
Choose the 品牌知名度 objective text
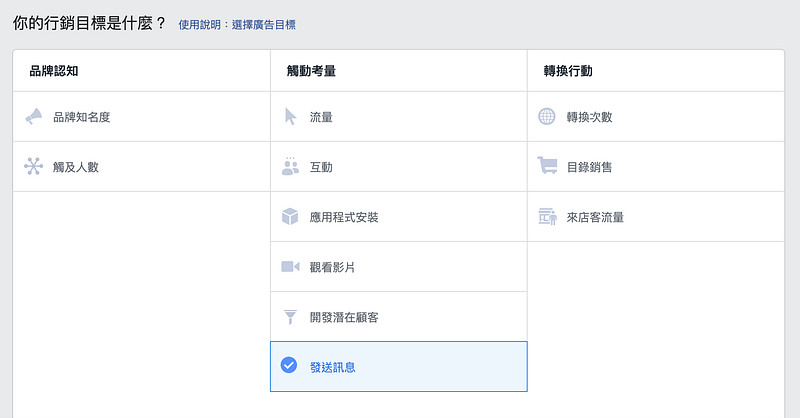(82, 117)
